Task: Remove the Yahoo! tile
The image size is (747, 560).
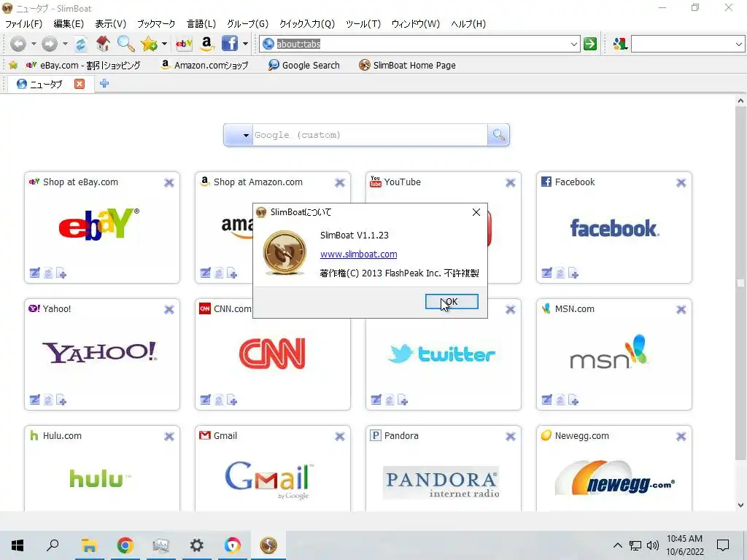Action: tap(169, 310)
